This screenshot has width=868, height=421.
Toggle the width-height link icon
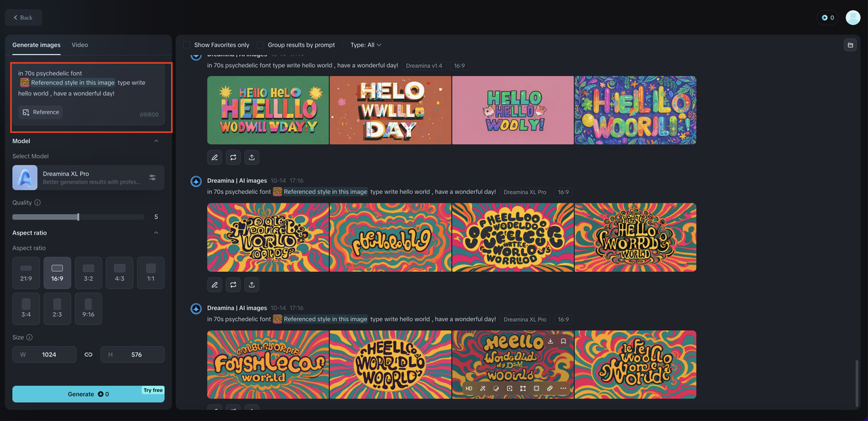[x=88, y=355]
